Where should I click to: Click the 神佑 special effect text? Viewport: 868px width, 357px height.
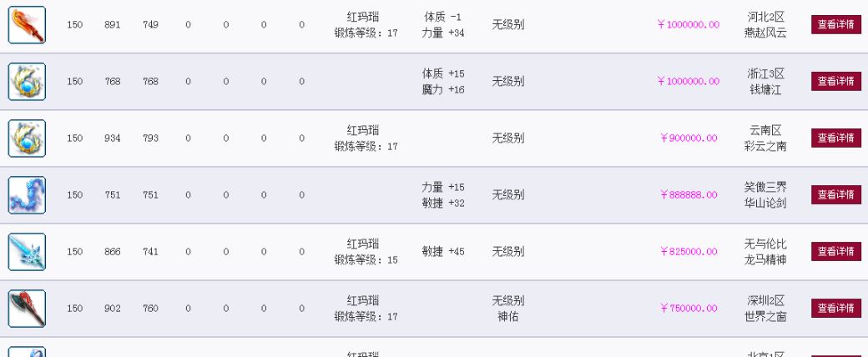click(x=507, y=317)
